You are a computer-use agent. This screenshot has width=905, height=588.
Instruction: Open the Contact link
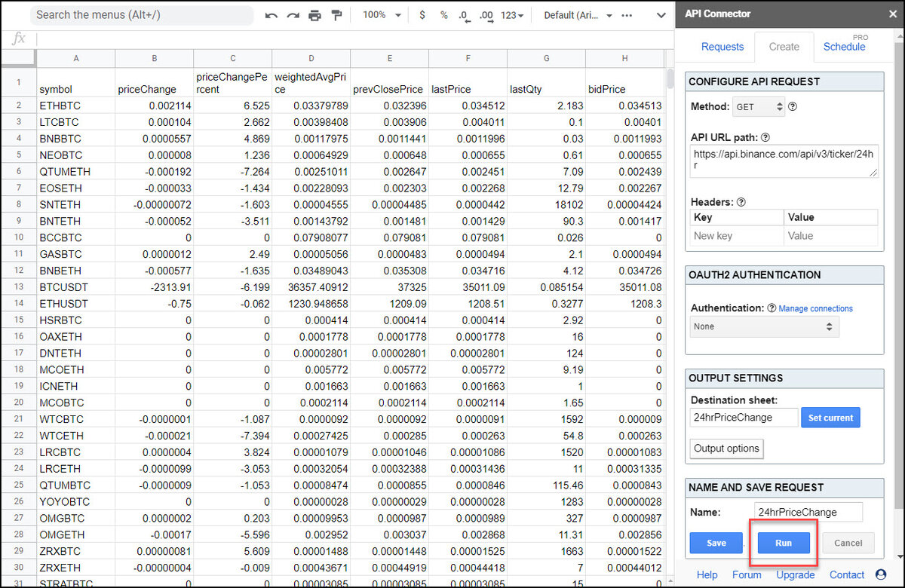tap(847, 574)
